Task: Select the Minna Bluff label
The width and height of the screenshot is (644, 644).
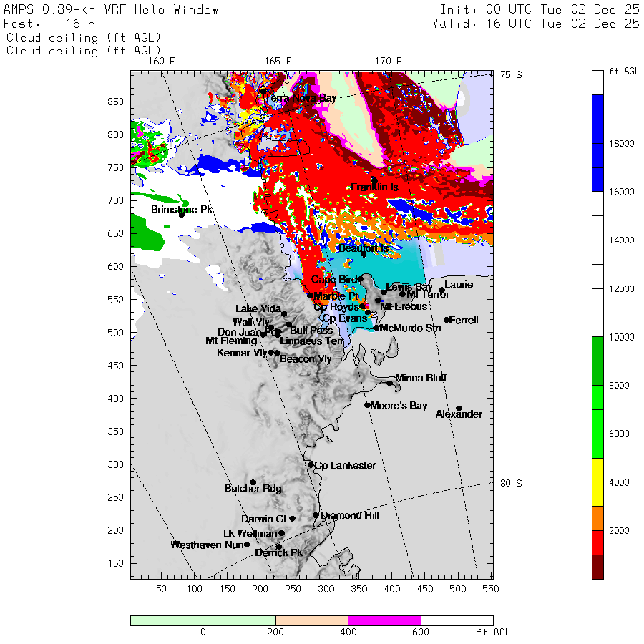Action: coord(421,377)
